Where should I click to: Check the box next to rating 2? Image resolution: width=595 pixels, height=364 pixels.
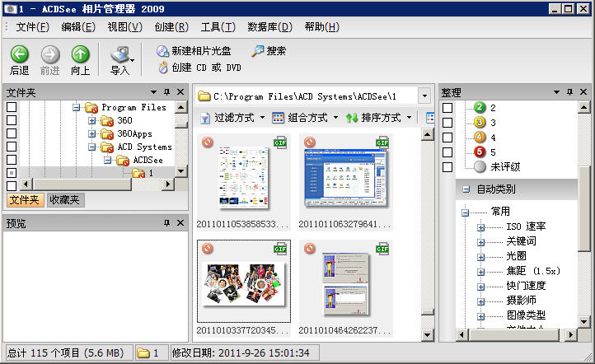tap(447, 108)
